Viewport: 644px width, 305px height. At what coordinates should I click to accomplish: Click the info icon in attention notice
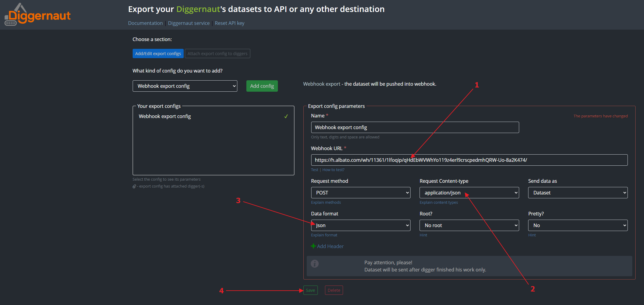[314, 264]
